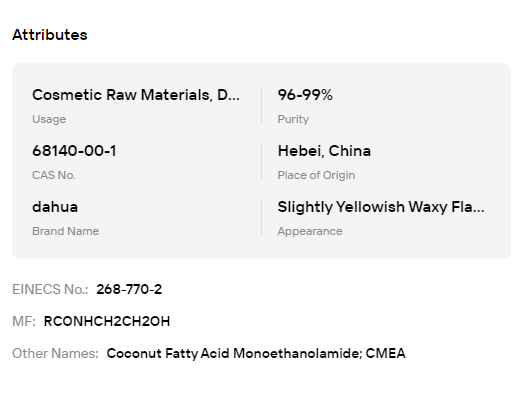Click the CMEA abbreviation
Image resolution: width=516 pixels, height=419 pixels.
point(386,353)
